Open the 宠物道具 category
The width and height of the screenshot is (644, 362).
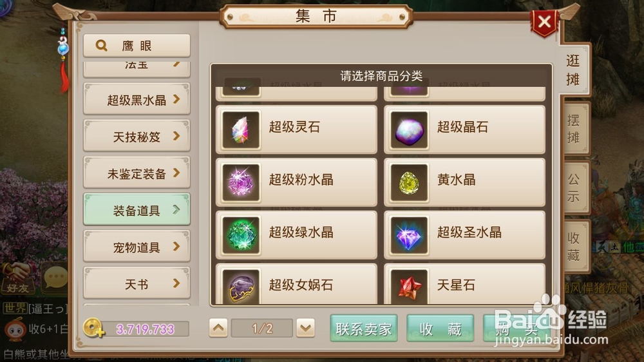pyautogui.click(x=137, y=247)
